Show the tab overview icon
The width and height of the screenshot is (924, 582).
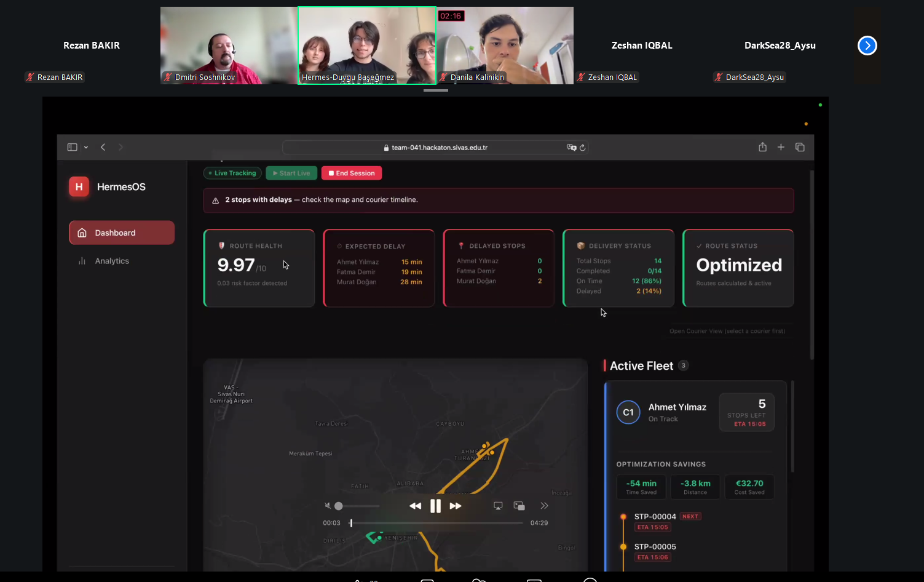point(800,147)
